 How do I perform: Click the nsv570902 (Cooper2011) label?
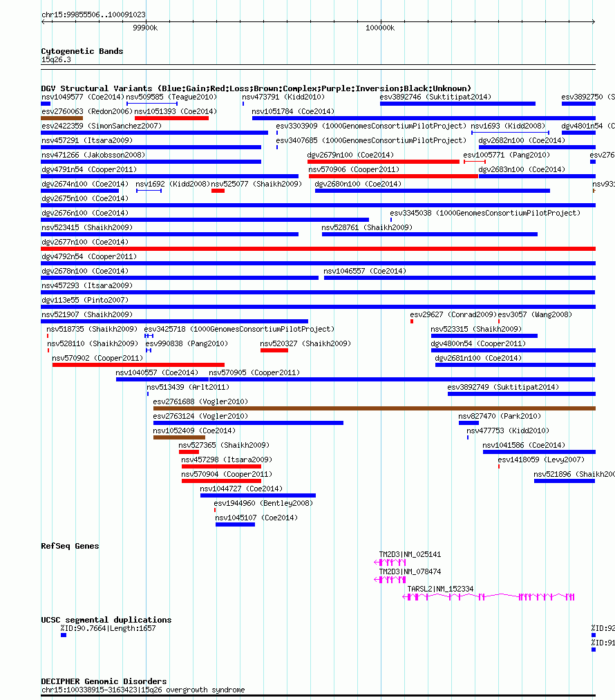(97, 358)
